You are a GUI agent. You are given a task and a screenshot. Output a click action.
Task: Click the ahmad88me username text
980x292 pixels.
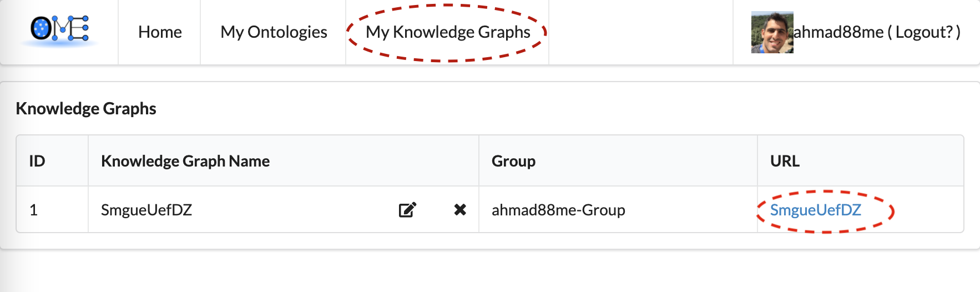(838, 32)
